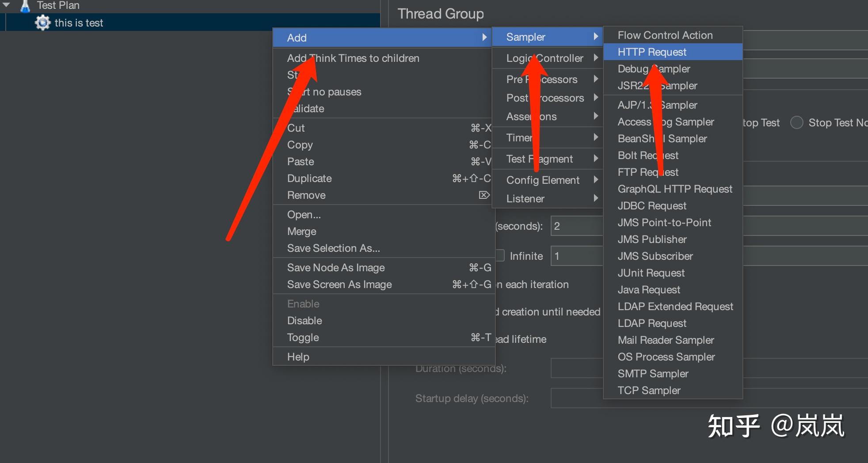Click the Remove delete shortcut icon
This screenshot has width=868, height=463.
[x=484, y=195]
